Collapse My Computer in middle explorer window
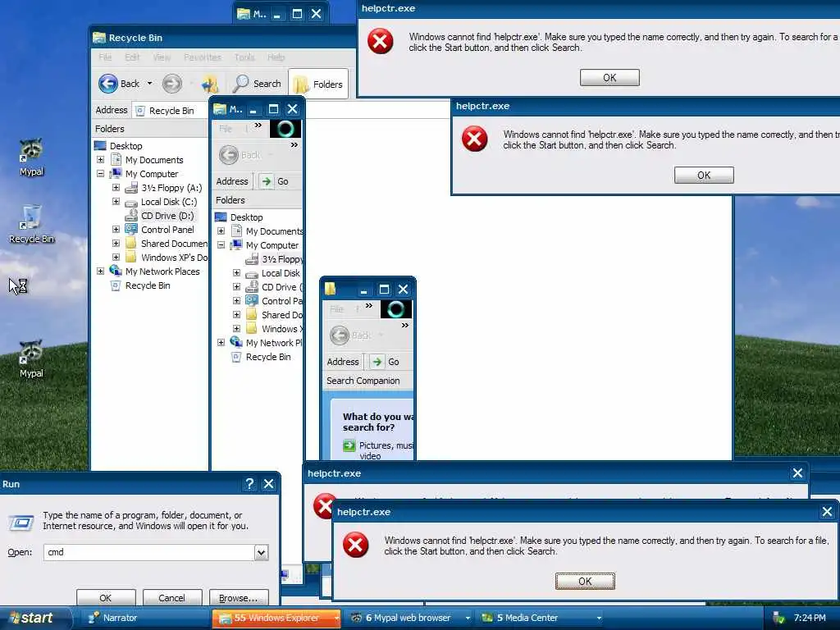This screenshot has width=840, height=630. [x=221, y=244]
